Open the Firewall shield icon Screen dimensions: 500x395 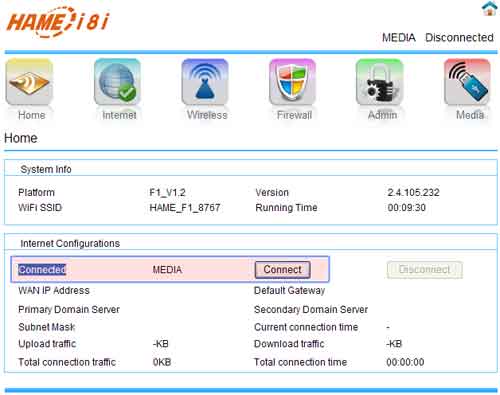pos(292,82)
